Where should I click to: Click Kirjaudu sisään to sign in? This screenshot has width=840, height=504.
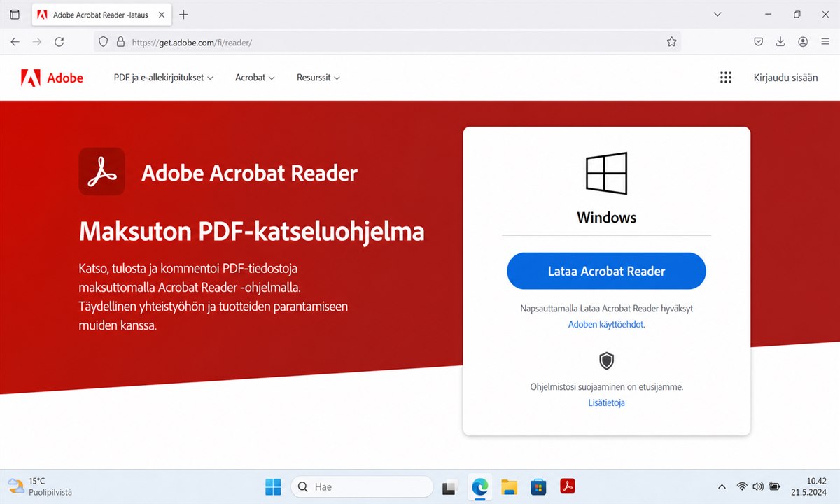(x=785, y=78)
